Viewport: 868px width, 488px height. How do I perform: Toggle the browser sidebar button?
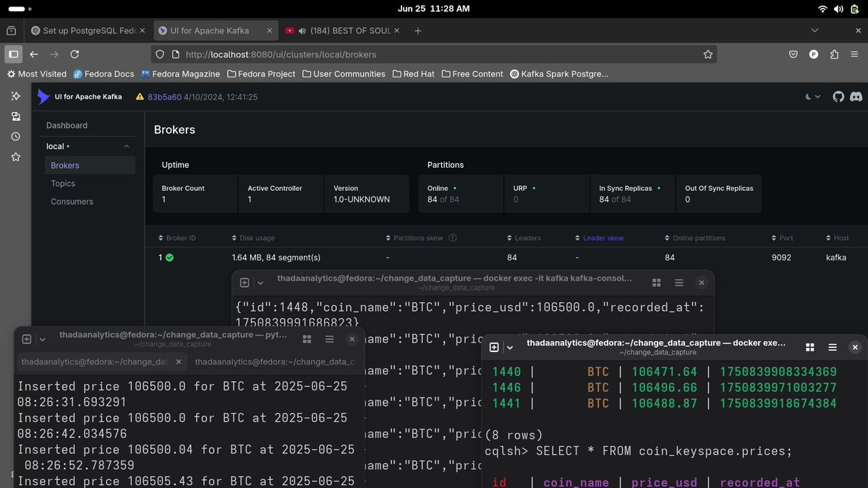coord(13,54)
